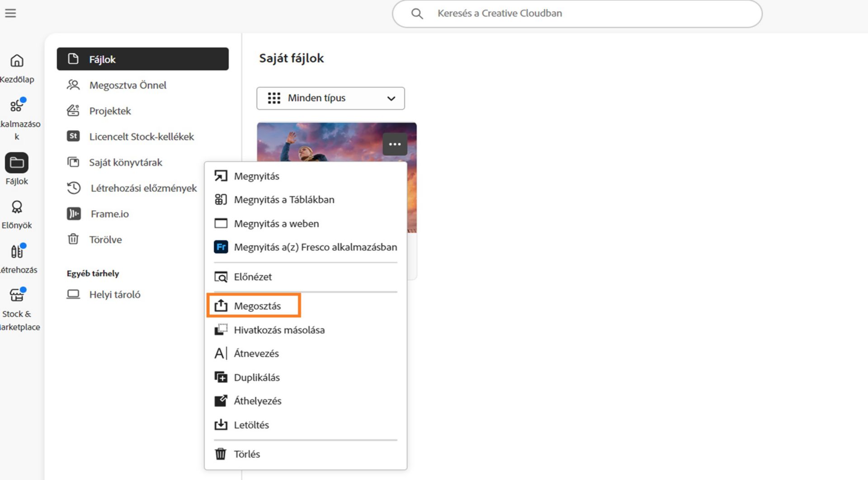The height and width of the screenshot is (480, 868).
Task: Open the Létrehozás tools icon
Action: point(17,251)
